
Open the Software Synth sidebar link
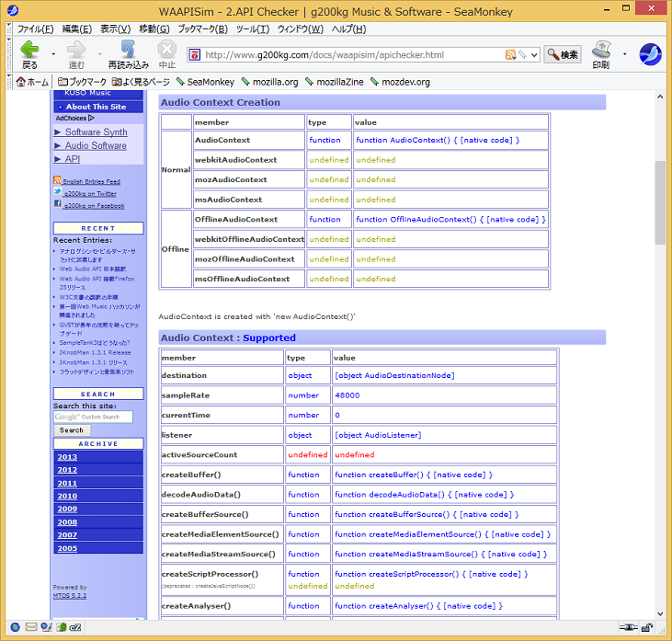pos(96,132)
